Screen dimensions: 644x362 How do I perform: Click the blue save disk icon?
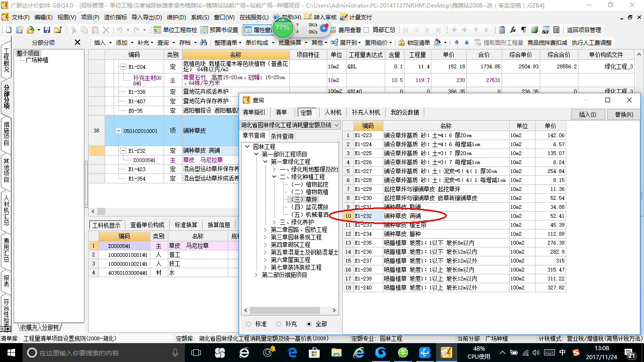point(48,30)
